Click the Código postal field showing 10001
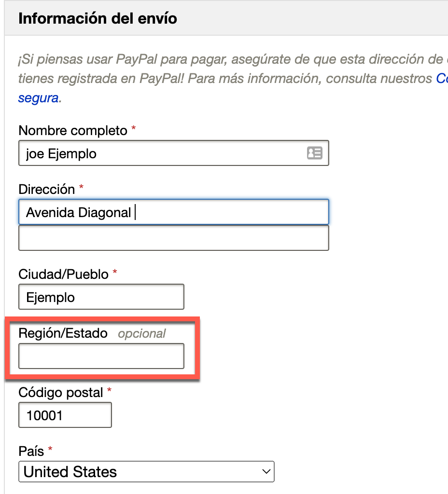 [x=65, y=415]
